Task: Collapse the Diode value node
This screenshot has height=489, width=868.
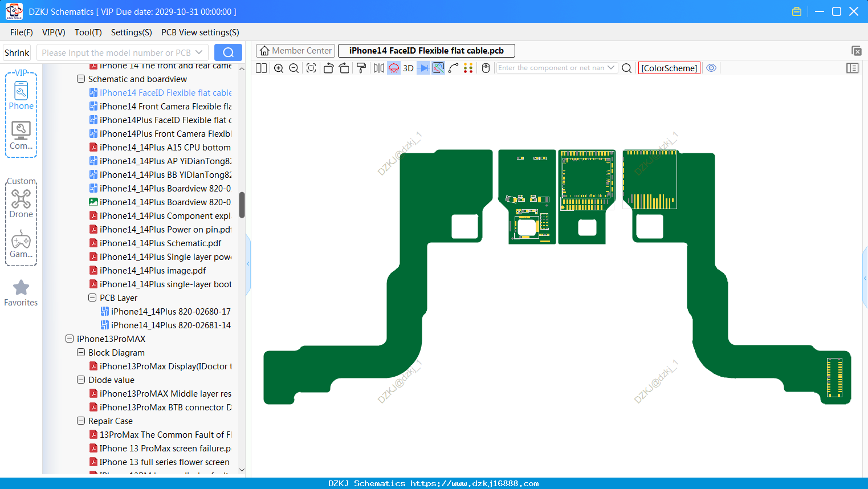Action: [x=81, y=380]
